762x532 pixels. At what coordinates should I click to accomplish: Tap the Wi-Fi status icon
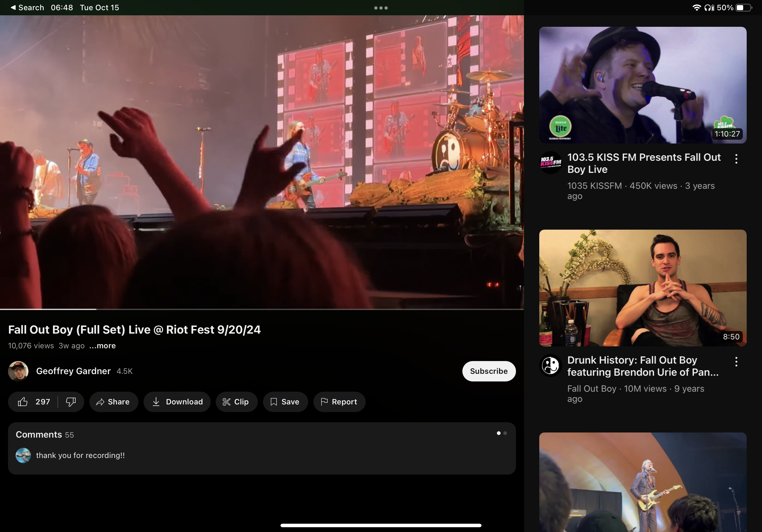(x=697, y=7)
